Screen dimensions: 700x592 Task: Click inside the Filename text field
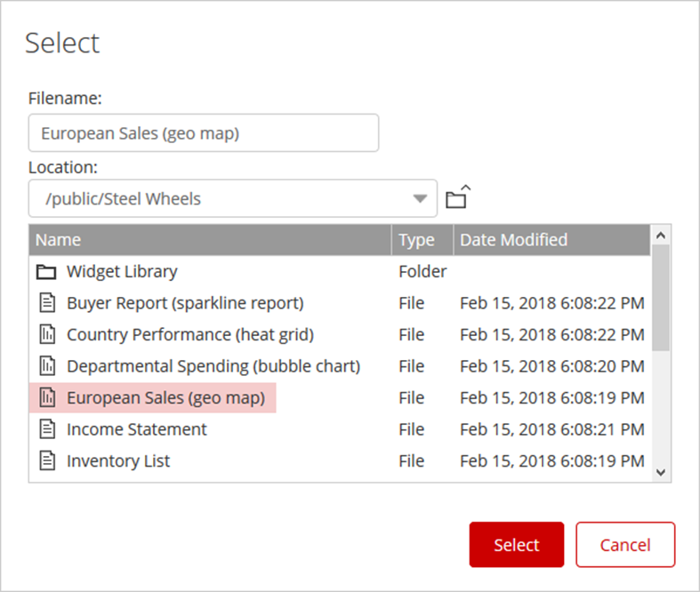(x=203, y=133)
